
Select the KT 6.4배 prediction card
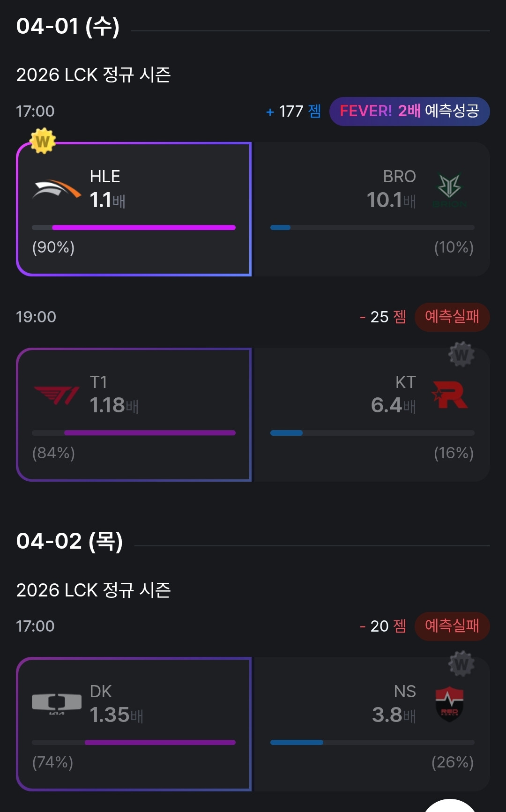372,415
